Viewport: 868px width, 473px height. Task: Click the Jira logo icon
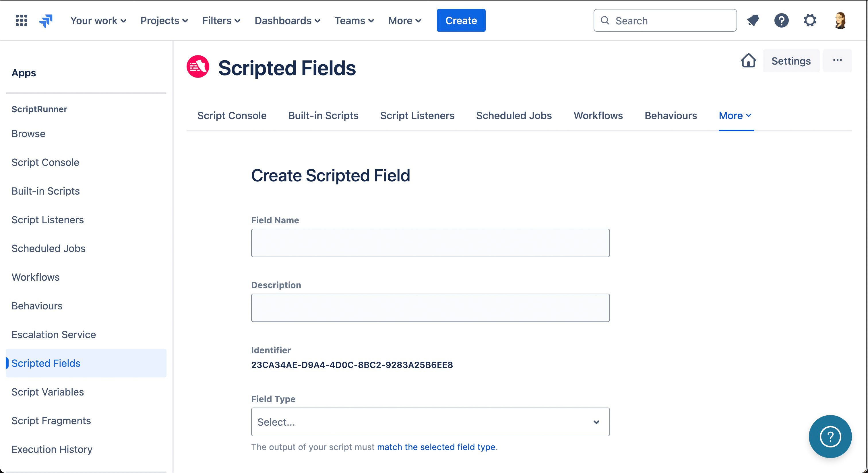[46, 21]
